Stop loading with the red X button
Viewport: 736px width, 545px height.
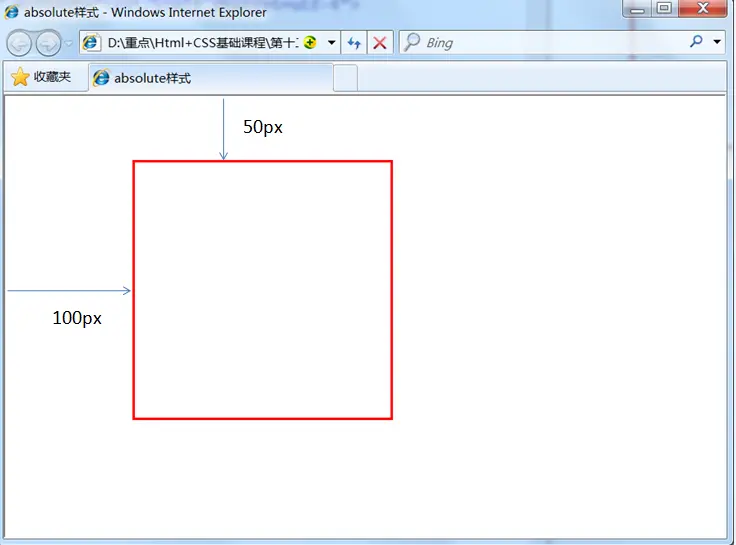(x=380, y=43)
